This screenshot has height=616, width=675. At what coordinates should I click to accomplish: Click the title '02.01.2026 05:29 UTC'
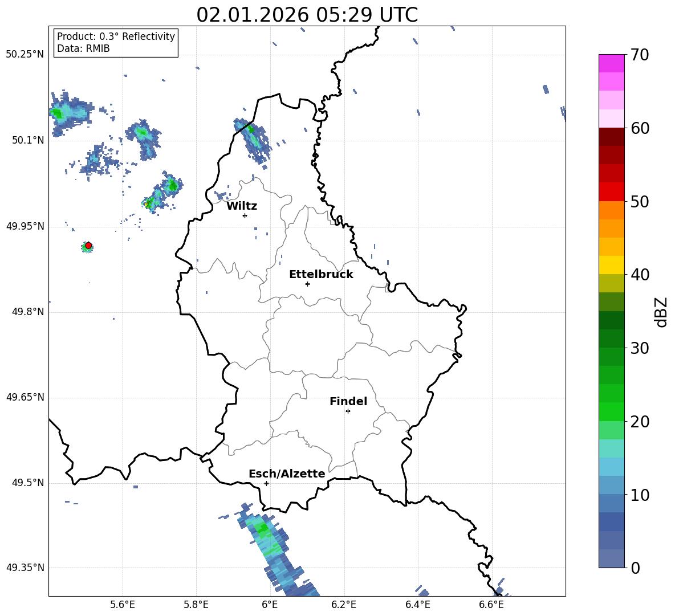pos(307,15)
